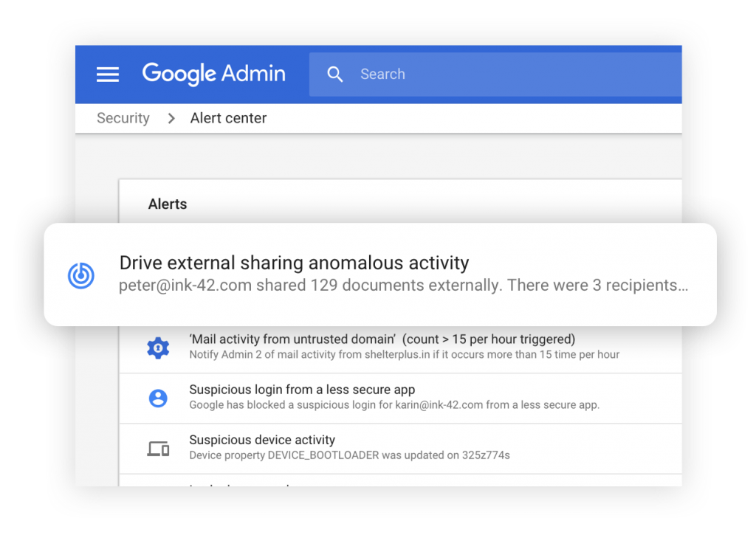Select the Alerts section heading

168,204
